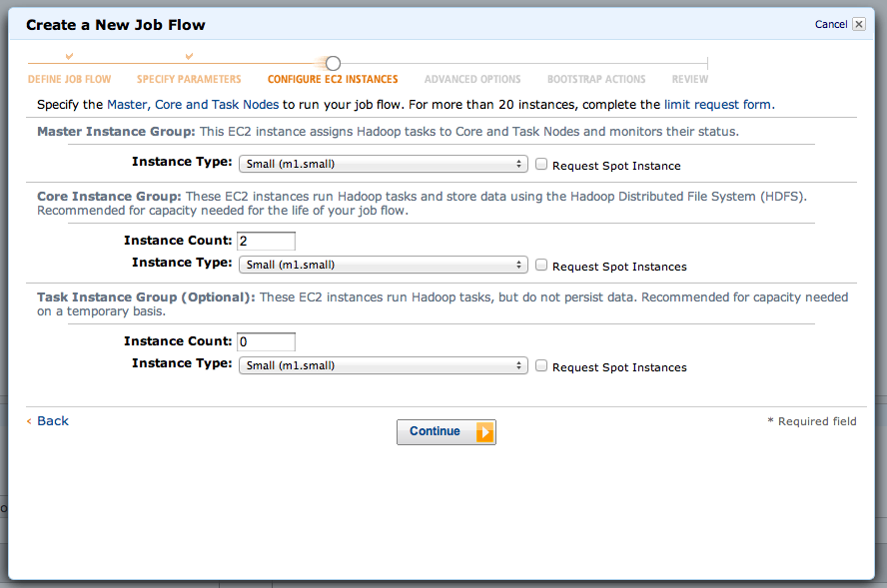Go to Define Job Flow step

(x=69, y=80)
